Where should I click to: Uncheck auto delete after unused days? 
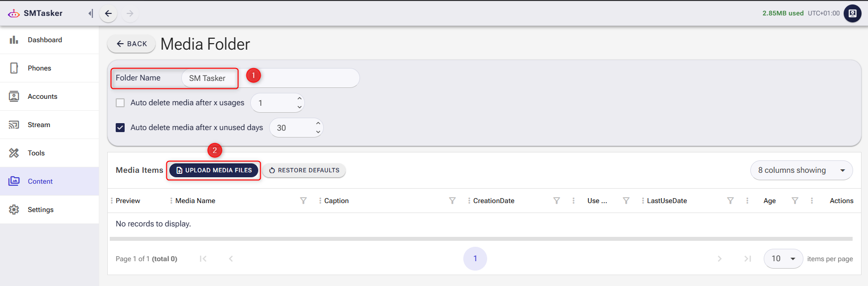[x=120, y=128]
